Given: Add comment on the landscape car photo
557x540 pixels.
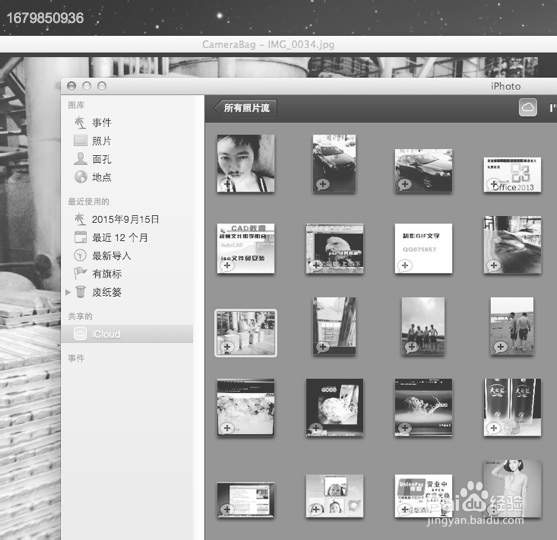Looking at the screenshot, I should [405, 184].
